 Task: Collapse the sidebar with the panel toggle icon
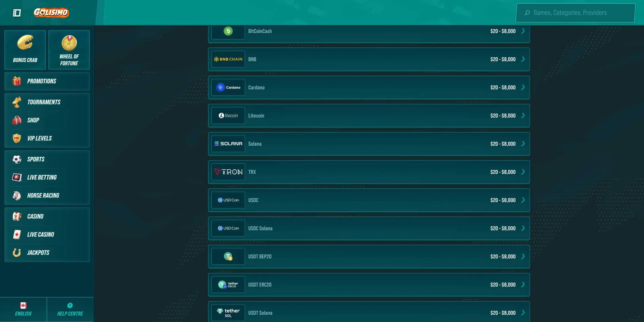point(17,13)
